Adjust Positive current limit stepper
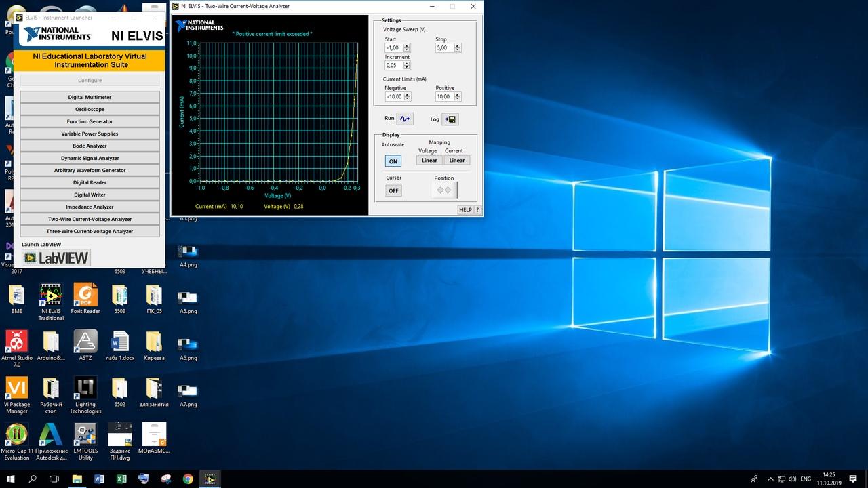The height and width of the screenshot is (488, 868). [x=457, y=97]
